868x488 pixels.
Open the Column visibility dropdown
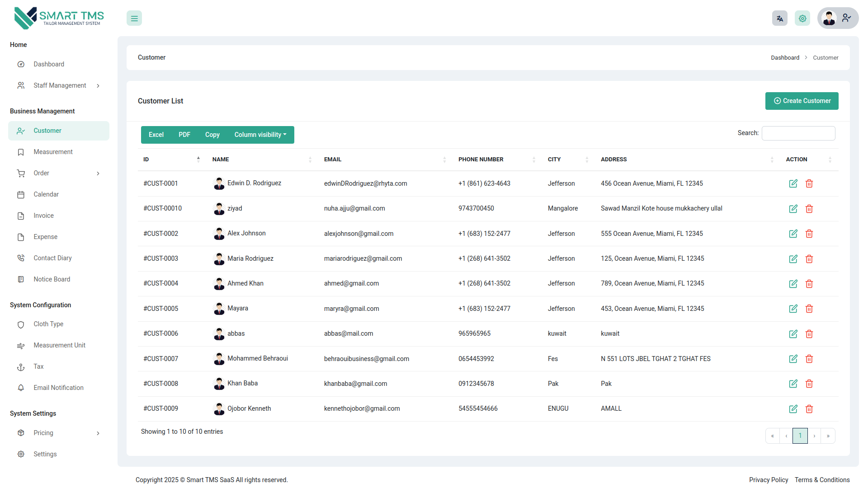tap(260, 135)
